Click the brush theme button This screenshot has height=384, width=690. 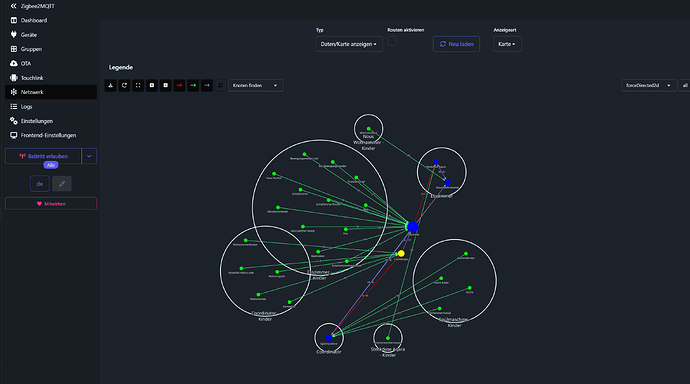[x=62, y=184]
